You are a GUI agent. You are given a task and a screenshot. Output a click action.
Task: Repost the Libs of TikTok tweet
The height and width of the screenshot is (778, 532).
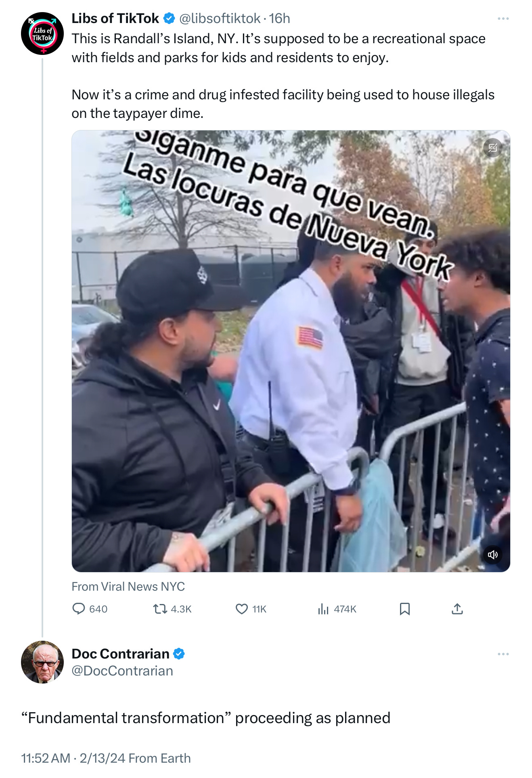click(x=160, y=608)
